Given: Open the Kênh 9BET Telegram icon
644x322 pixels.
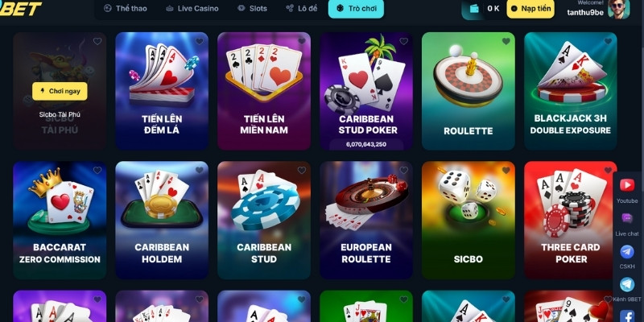Looking at the screenshot, I should point(627,284).
